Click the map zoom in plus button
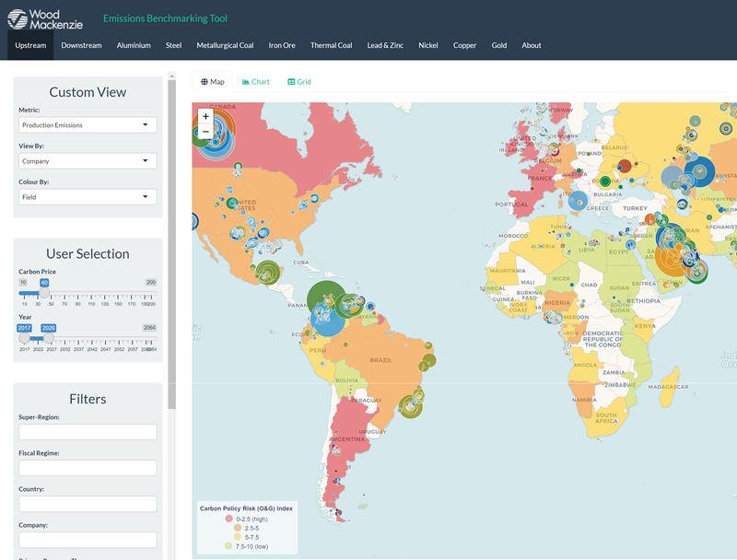Viewport: 737px width, 560px height. 205,117
